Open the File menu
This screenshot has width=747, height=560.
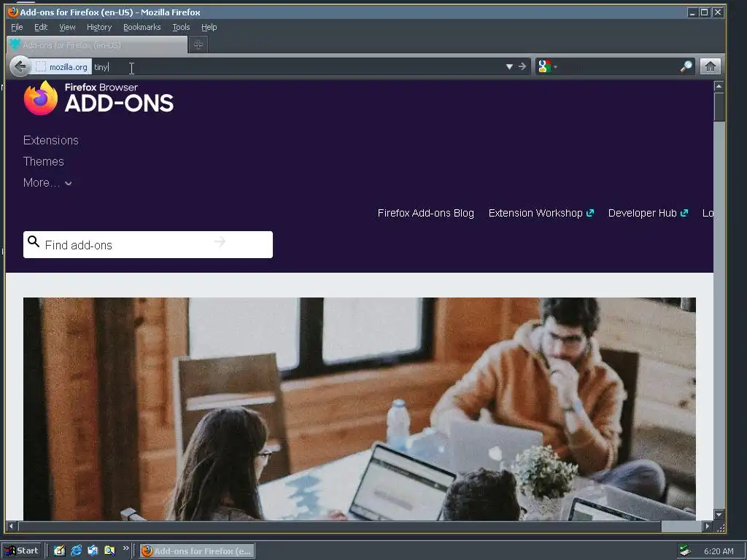pos(17,27)
